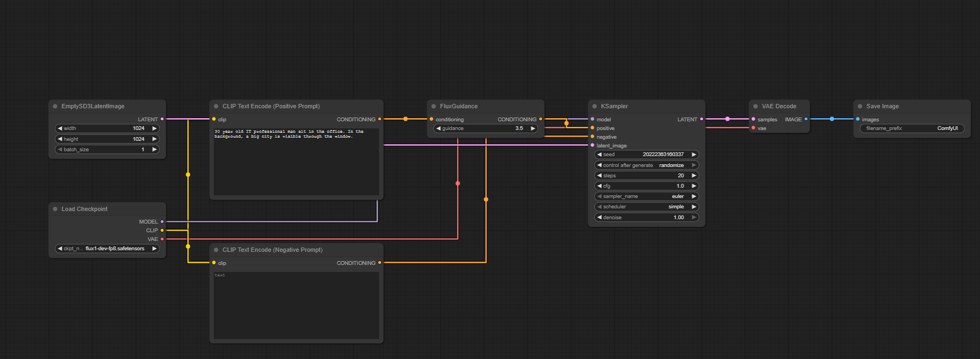
Task: Increase the width value with right arrow
Action: pyautogui.click(x=154, y=128)
